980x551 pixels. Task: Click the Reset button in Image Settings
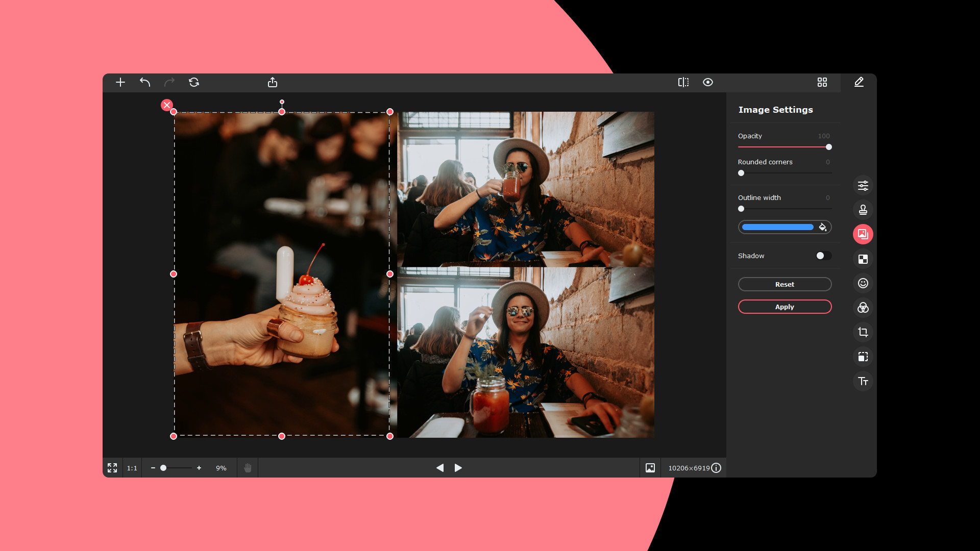click(785, 284)
